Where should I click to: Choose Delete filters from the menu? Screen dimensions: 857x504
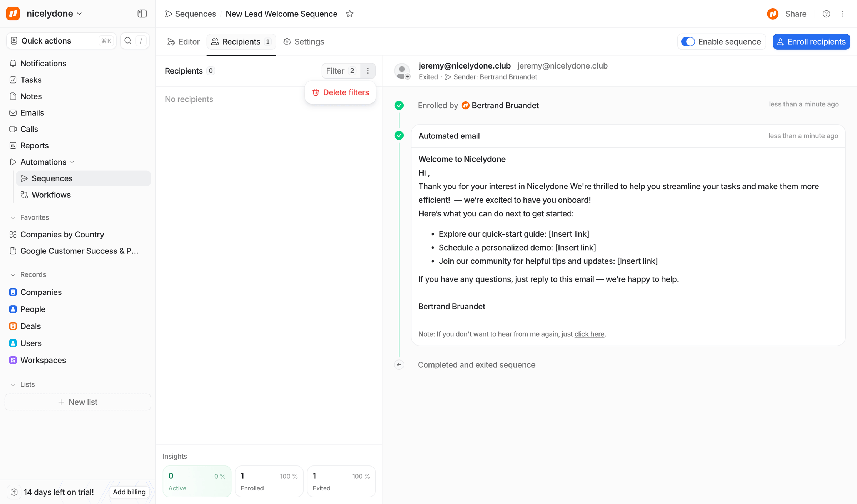click(x=340, y=92)
